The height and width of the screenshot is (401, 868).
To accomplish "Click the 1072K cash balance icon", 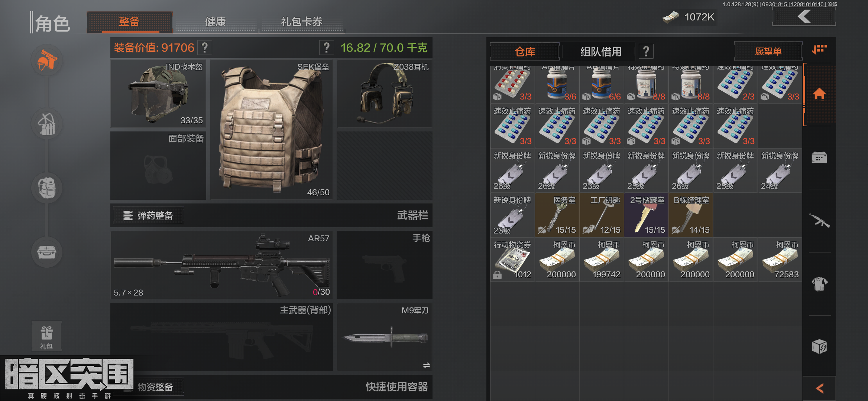I will click(x=670, y=17).
